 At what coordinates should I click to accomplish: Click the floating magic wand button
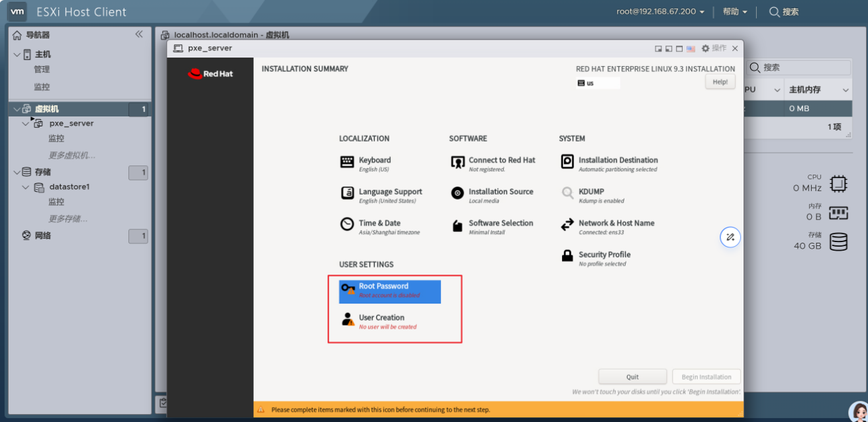730,237
